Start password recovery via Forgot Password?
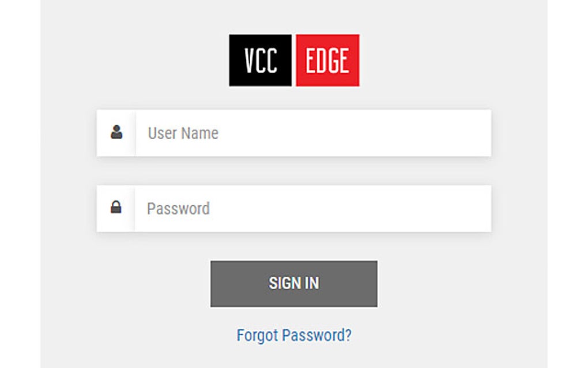Image resolution: width=588 pixels, height=368 pixels. [293, 335]
